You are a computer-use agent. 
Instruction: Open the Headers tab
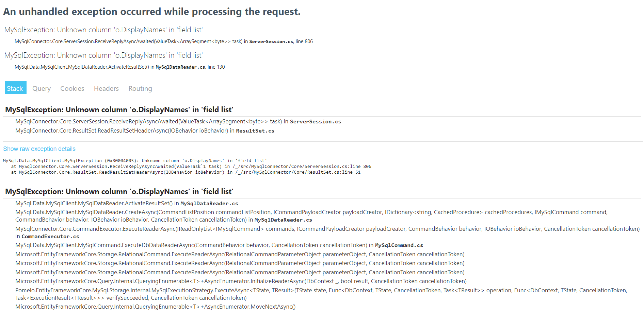(x=106, y=88)
